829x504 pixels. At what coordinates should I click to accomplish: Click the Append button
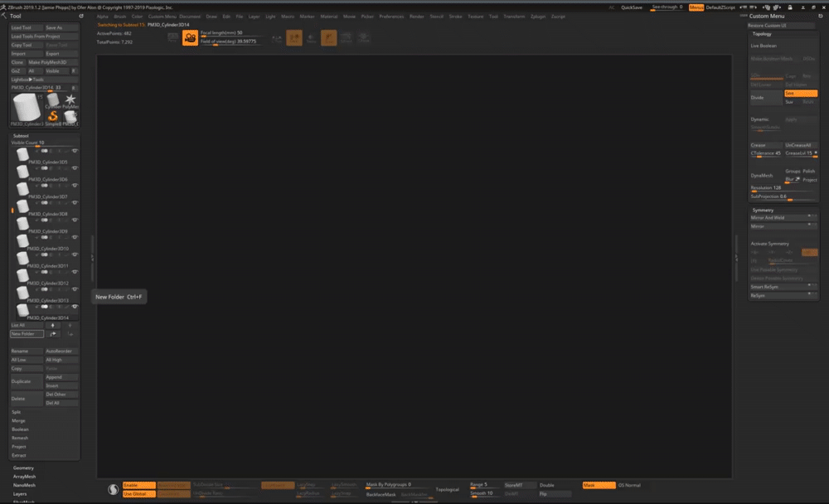61,377
